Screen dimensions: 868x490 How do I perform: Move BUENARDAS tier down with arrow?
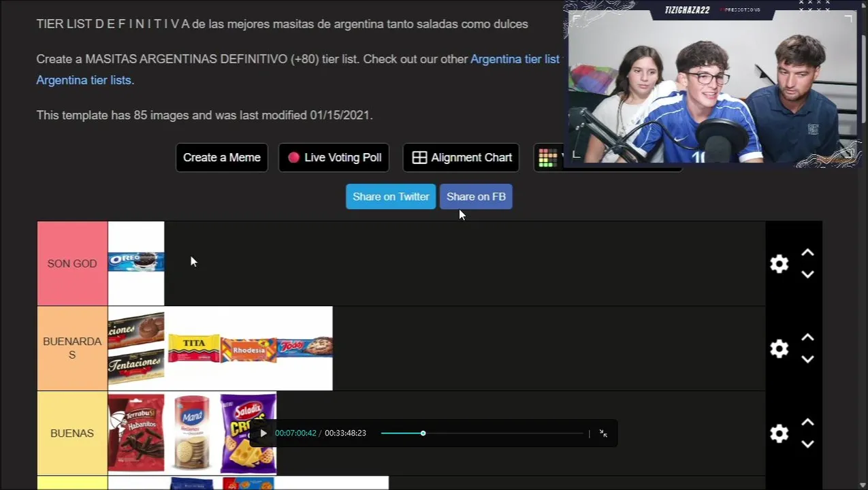coord(807,359)
